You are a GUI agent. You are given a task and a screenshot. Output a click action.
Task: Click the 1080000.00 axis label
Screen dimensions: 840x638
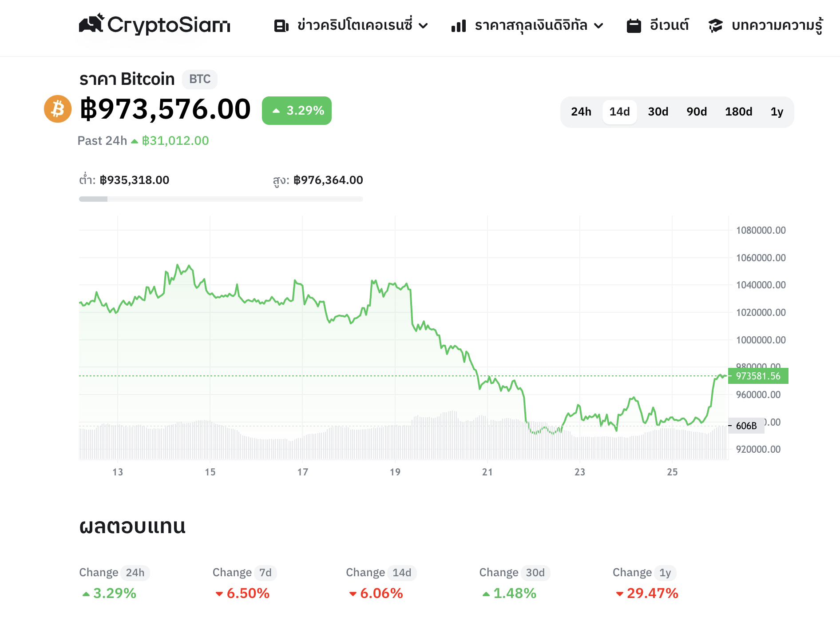pyautogui.click(x=761, y=230)
